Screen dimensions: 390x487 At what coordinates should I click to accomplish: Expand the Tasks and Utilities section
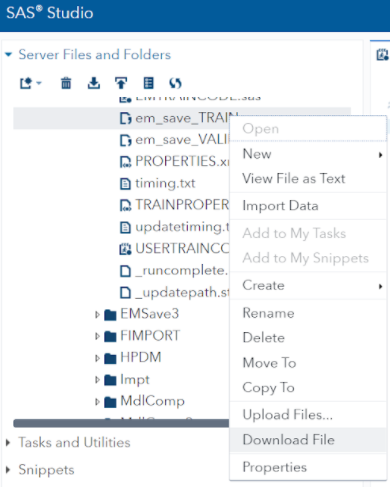(x=8, y=442)
